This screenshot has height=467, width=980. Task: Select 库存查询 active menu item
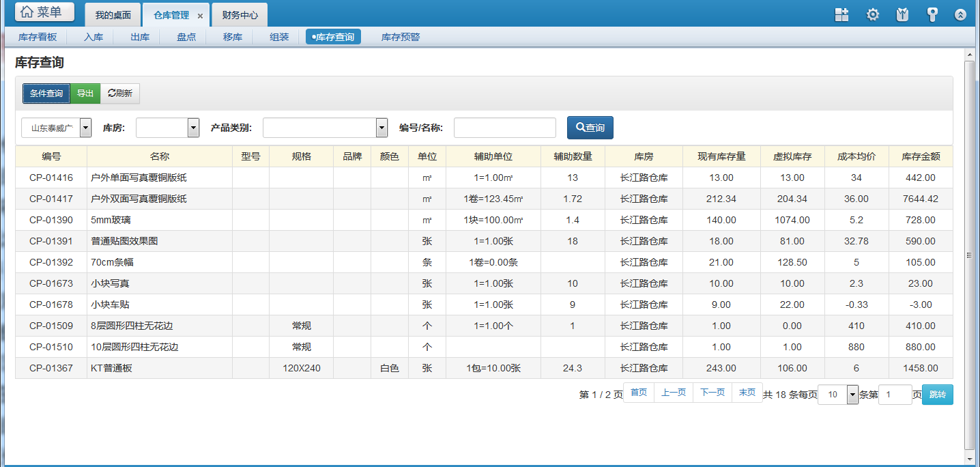coord(333,37)
